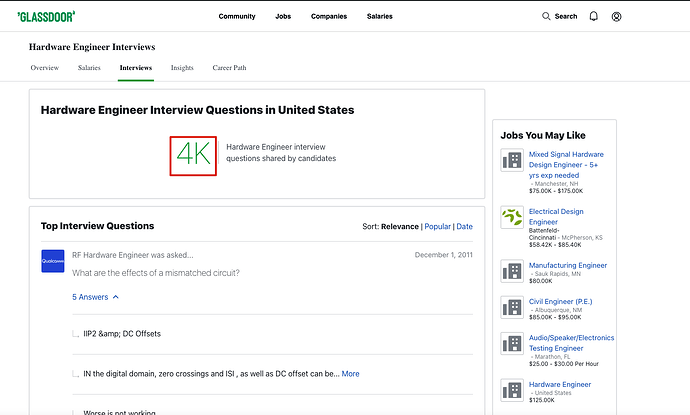Select the Interviews tab
690x415 pixels.
point(136,68)
